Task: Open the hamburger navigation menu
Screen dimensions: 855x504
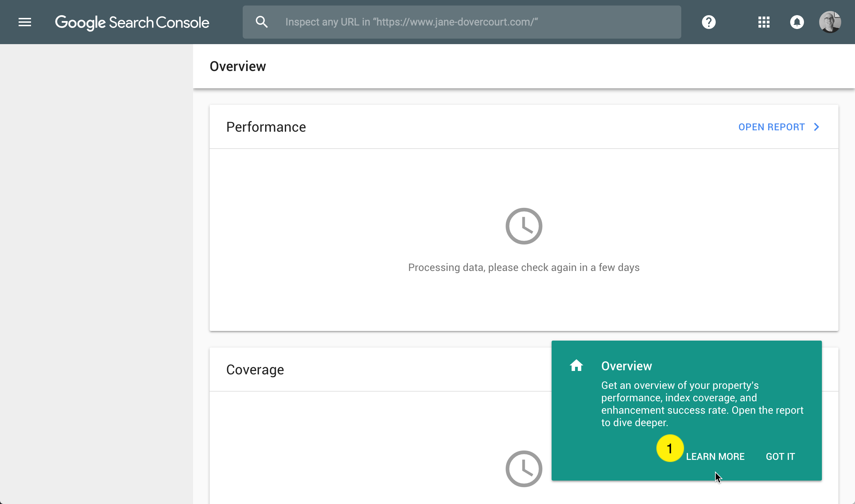Action: point(25,22)
